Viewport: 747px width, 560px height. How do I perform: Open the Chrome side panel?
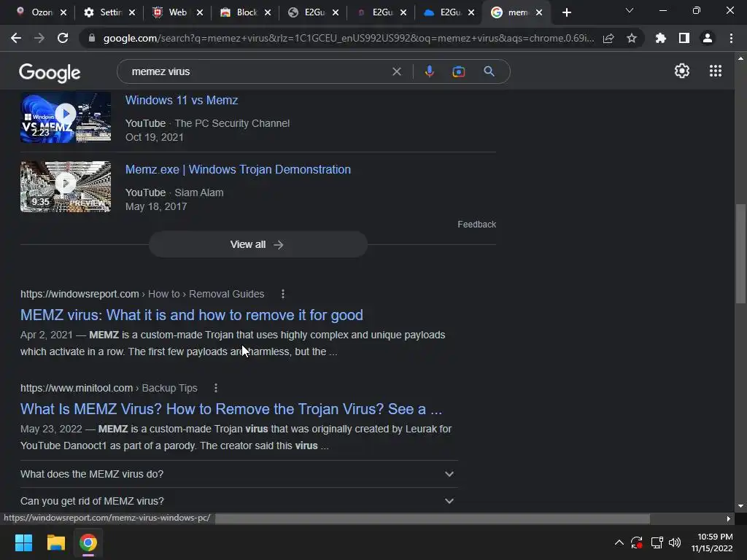point(684,38)
